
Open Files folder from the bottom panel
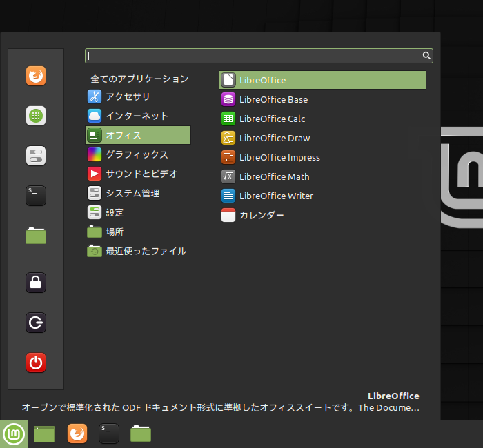(x=141, y=434)
